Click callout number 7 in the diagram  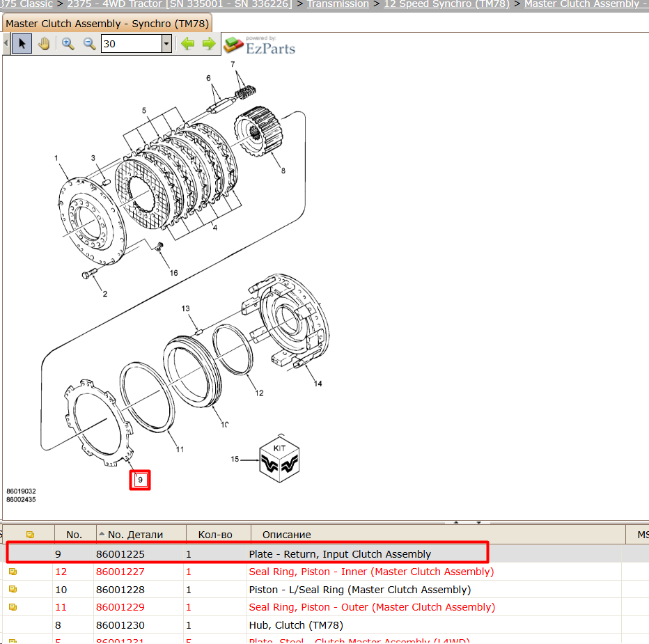[x=233, y=64]
